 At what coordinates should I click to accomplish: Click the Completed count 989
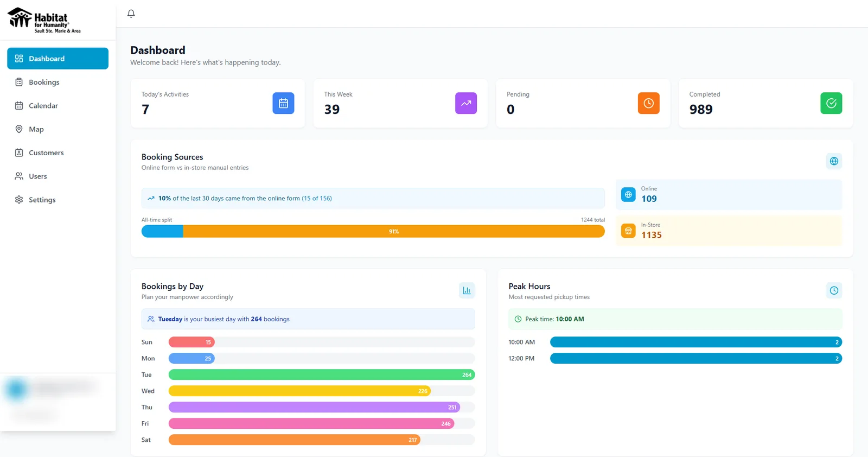coord(701,110)
